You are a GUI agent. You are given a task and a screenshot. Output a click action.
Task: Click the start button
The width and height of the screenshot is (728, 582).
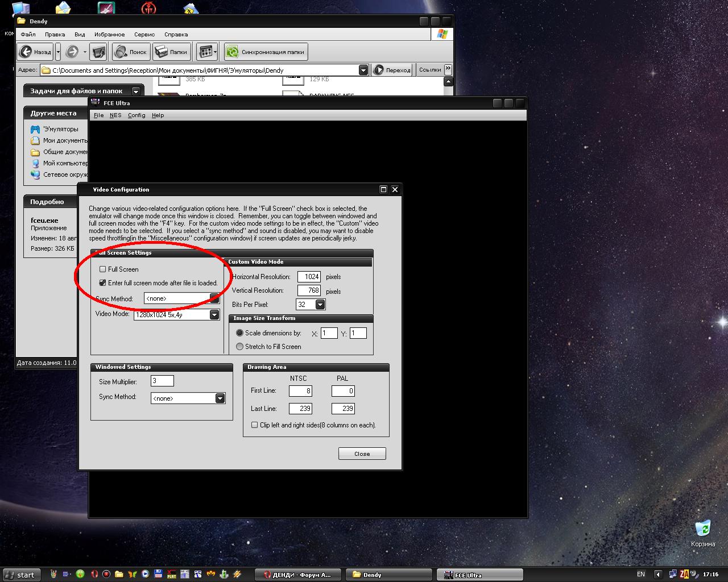(x=21, y=575)
